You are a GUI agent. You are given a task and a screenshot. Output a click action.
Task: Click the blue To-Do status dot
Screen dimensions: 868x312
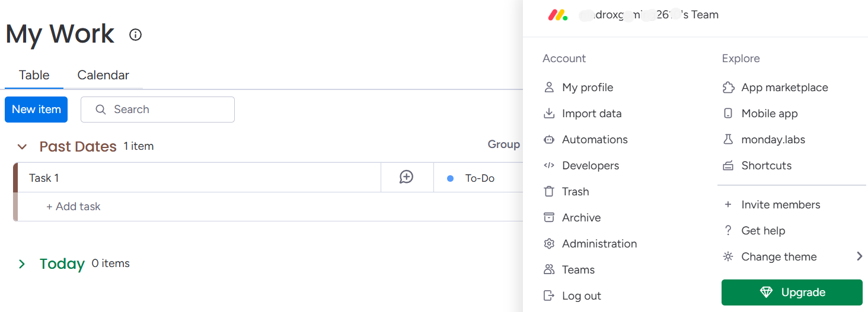[x=450, y=178]
